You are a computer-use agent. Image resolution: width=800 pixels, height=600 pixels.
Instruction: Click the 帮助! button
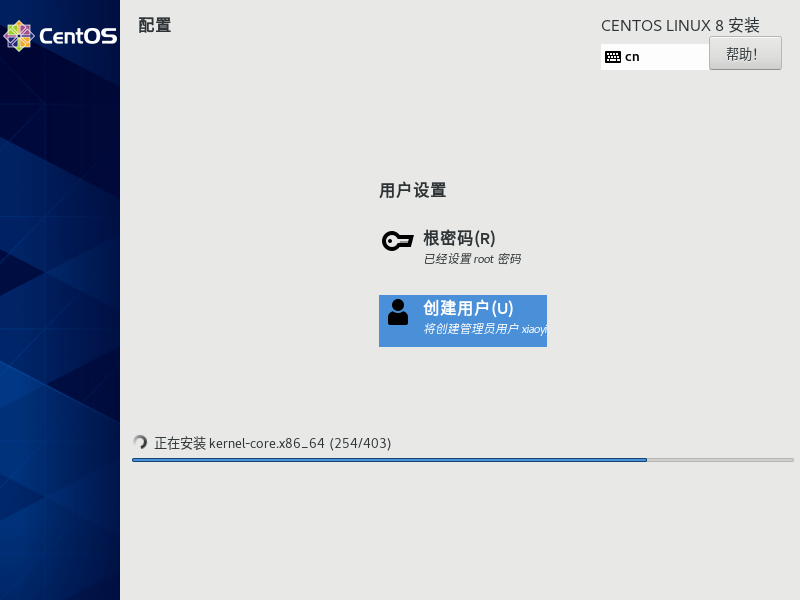pyautogui.click(x=745, y=53)
